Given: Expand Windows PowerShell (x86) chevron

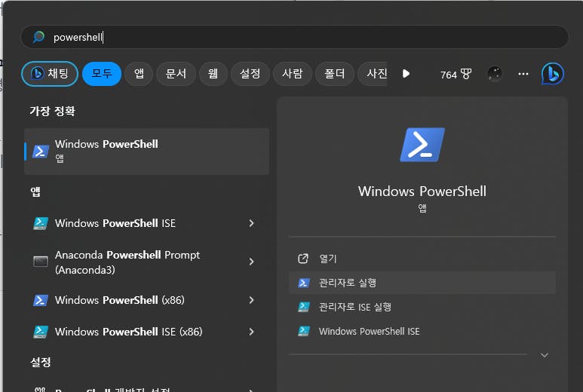Looking at the screenshot, I should tap(251, 300).
